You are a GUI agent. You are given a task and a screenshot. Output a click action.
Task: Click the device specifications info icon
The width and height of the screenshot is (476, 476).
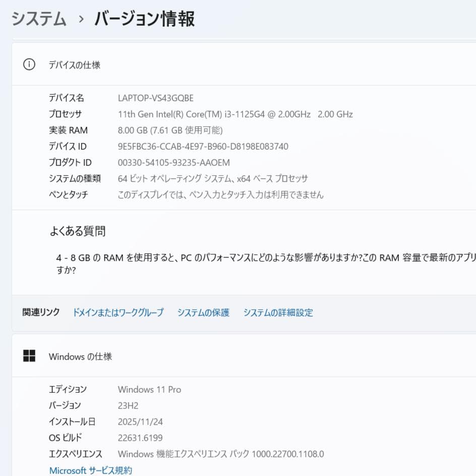[x=29, y=65]
